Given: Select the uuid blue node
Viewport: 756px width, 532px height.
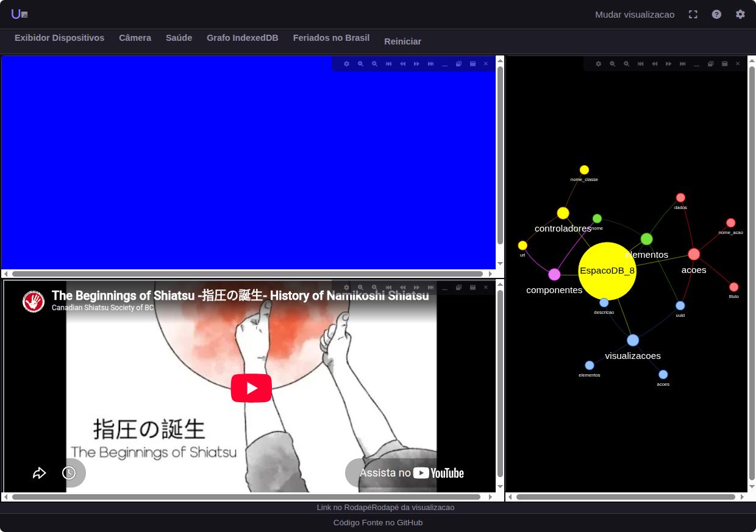Looking at the screenshot, I should (x=680, y=305).
